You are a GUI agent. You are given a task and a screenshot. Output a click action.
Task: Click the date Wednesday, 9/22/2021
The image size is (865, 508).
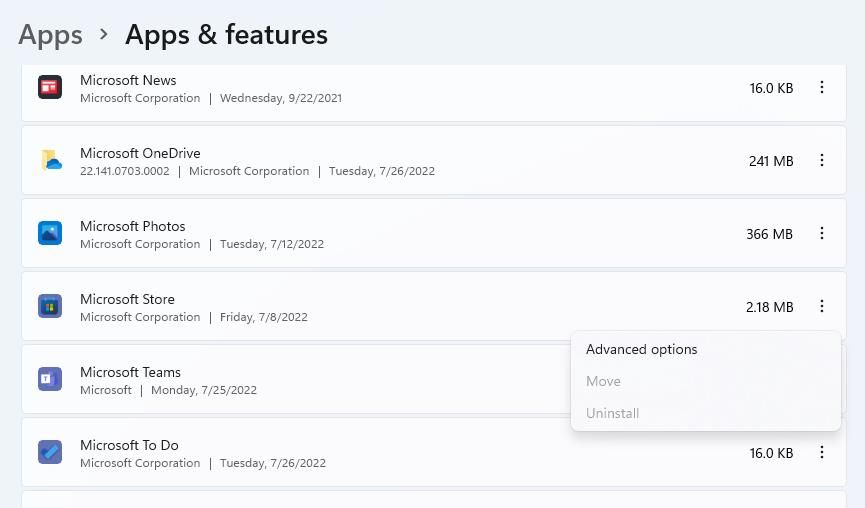281,98
